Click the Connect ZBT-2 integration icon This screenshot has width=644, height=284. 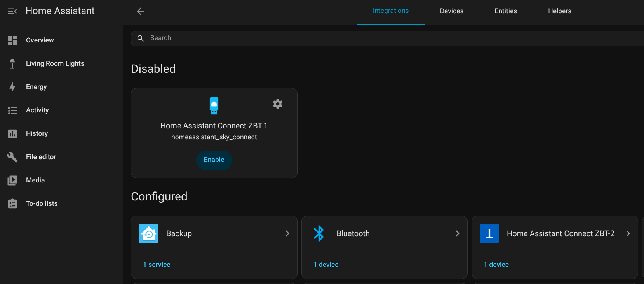pos(489,233)
